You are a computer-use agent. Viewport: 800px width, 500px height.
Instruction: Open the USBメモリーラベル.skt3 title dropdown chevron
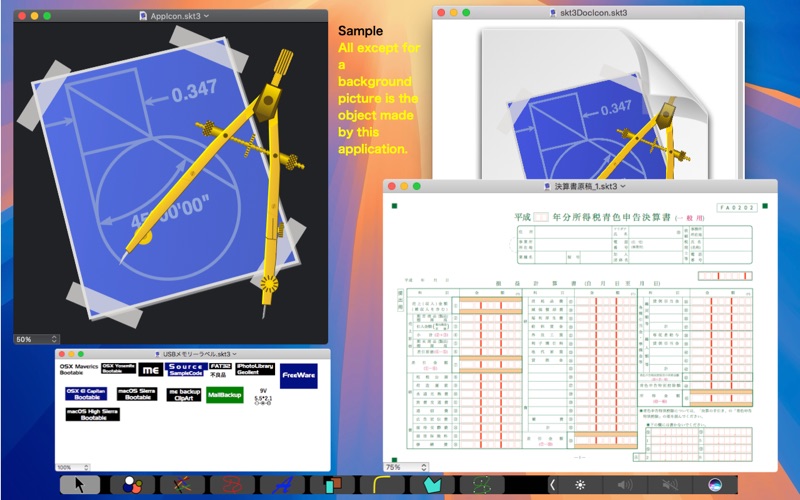(235, 354)
